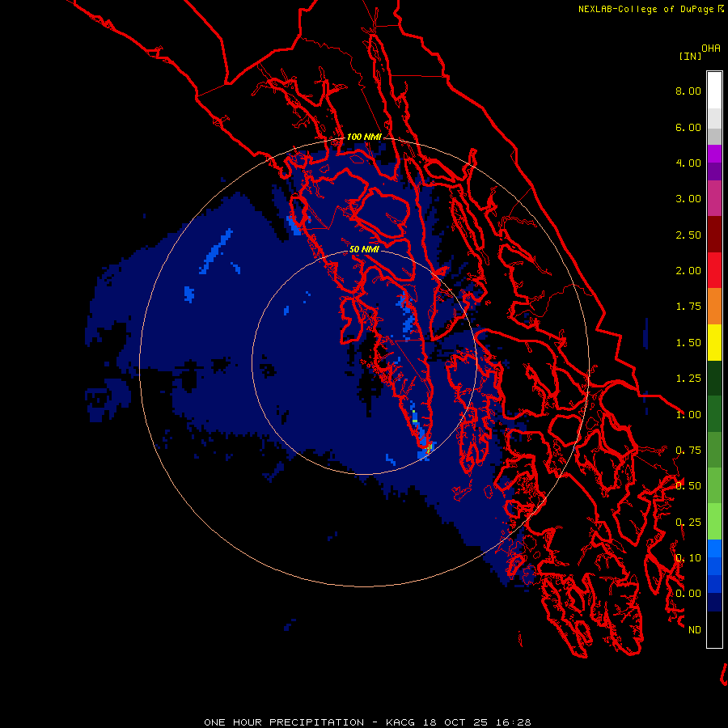The height and width of the screenshot is (728, 728).
Task: Click the 0.10 legend value
Action: point(688,558)
